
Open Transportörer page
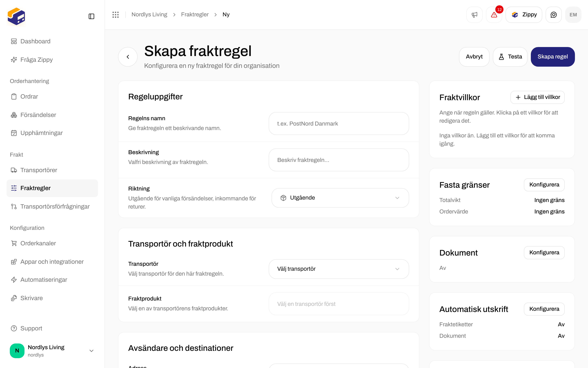[x=52, y=170]
